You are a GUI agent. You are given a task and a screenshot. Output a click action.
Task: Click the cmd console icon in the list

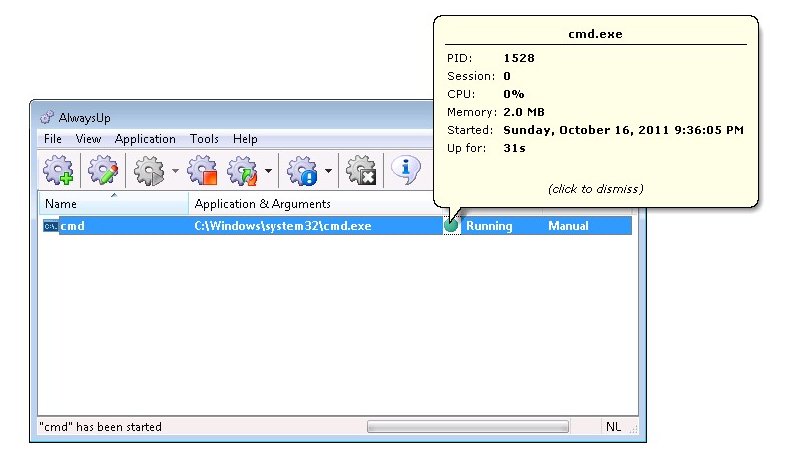tap(50, 226)
